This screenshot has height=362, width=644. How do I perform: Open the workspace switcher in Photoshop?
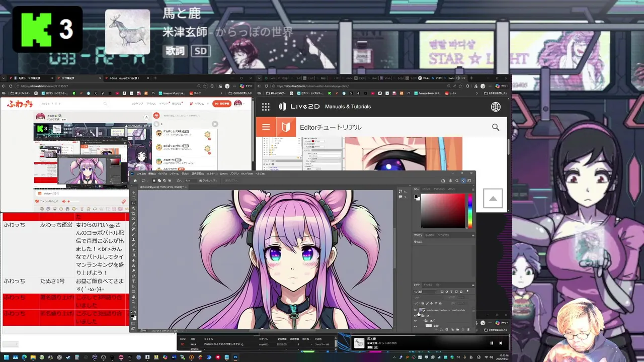tap(469, 180)
